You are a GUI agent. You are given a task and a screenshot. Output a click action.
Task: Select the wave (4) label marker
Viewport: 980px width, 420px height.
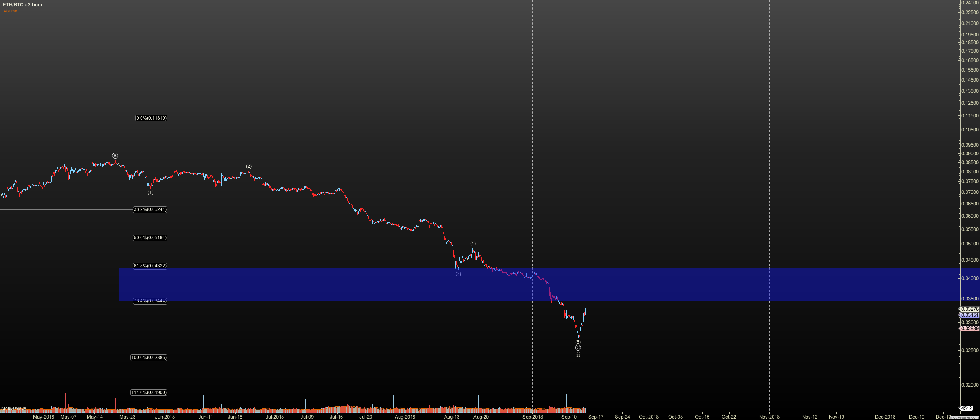(472, 244)
